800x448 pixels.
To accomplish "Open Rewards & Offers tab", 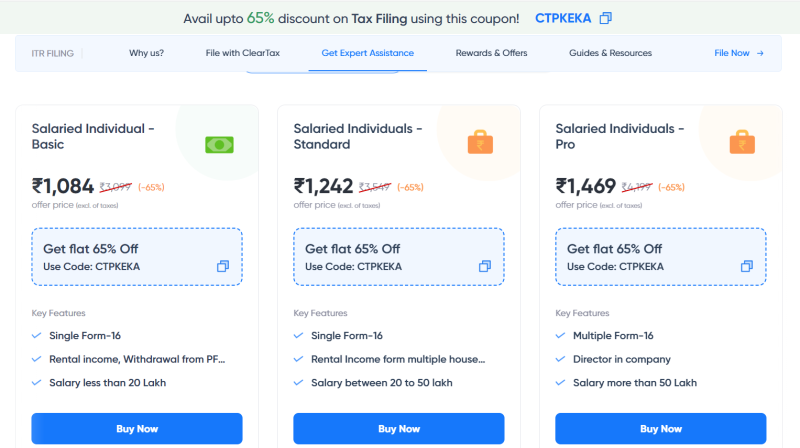I will pyautogui.click(x=491, y=53).
